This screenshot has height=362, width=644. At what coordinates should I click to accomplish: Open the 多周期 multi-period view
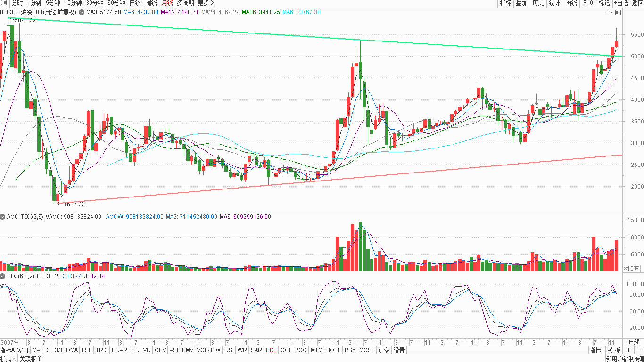[185, 3]
